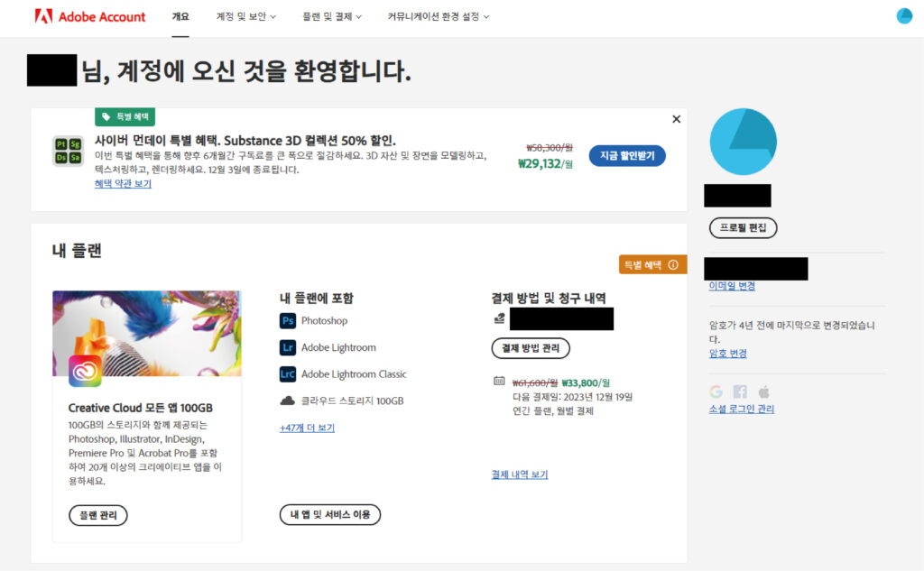The height and width of the screenshot is (571, 924).
Task: Click the Google social login icon
Action: [x=716, y=391]
